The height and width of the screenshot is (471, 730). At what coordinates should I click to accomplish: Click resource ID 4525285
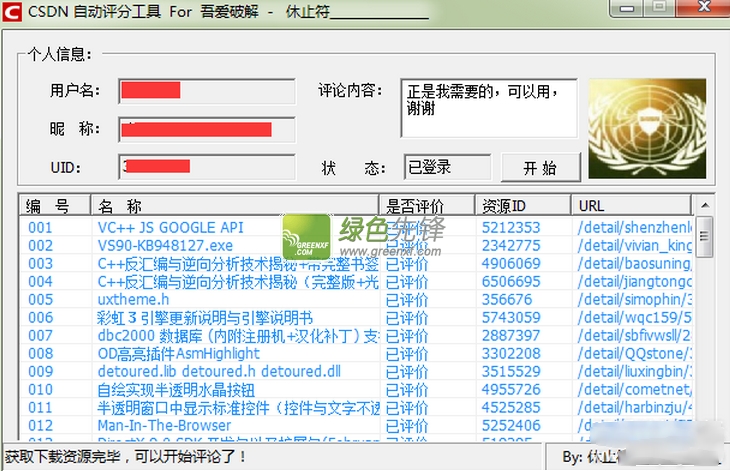(x=511, y=408)
